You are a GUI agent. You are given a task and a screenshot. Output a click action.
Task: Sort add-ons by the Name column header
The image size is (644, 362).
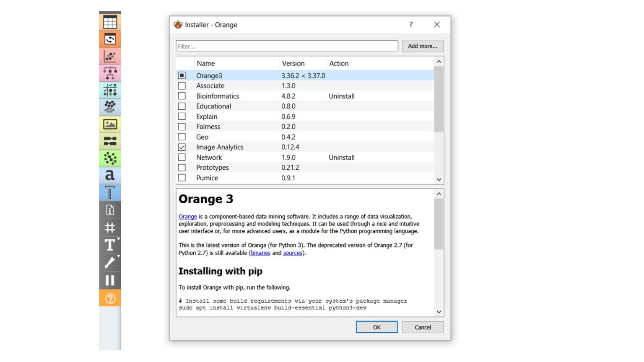click(x=237, y=63)
